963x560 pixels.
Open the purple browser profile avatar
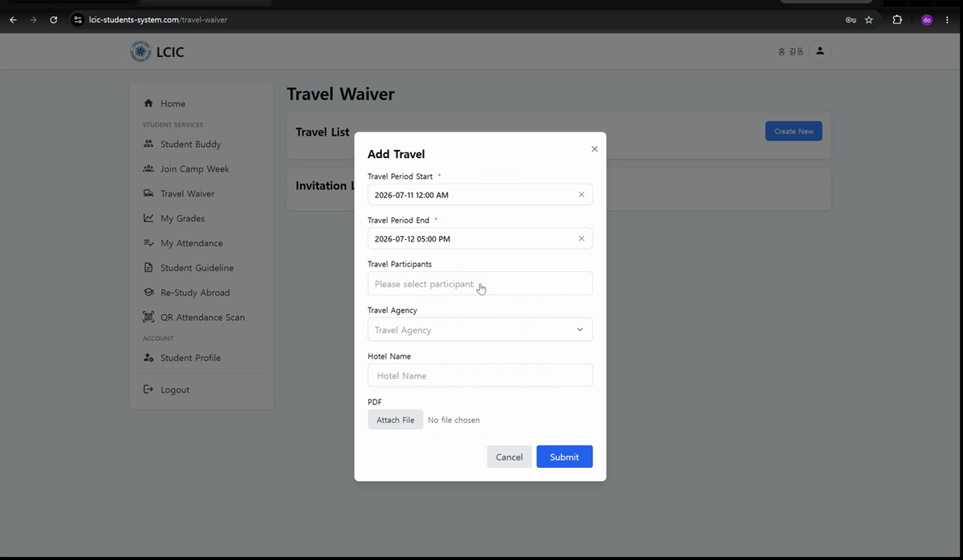pyautogui.click(x=927, y=20)
